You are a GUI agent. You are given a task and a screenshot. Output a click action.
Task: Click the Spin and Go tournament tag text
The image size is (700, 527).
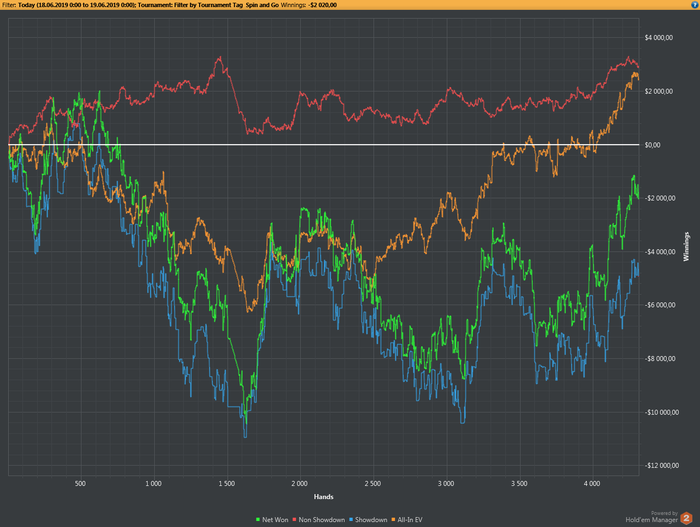point(262,5)
